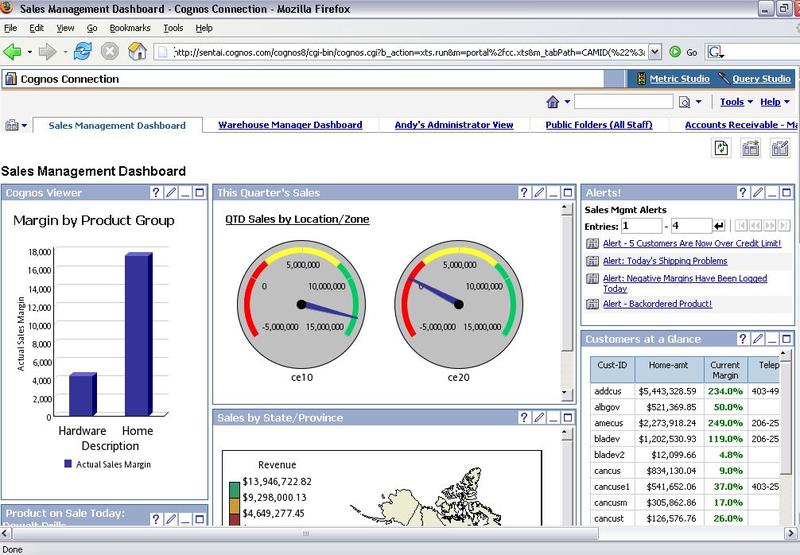Minimize the Cognos Viewer portlet
This screenshot has width=800, height=555.
(185, 193)
